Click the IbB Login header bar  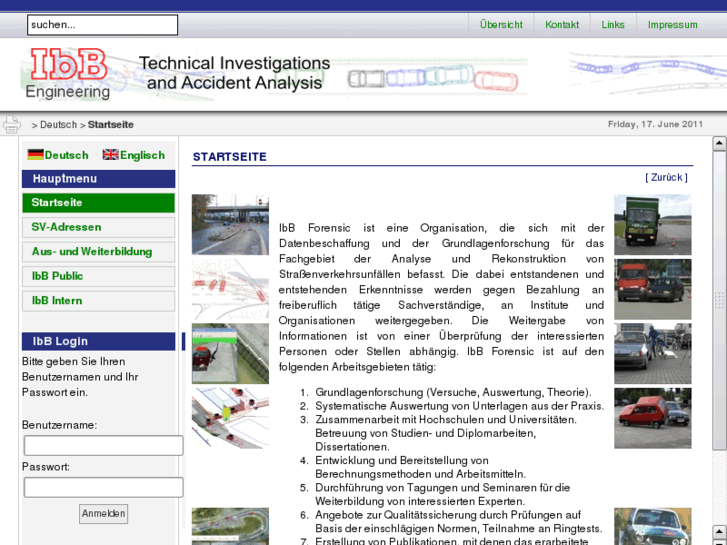(x=98, y=341)
